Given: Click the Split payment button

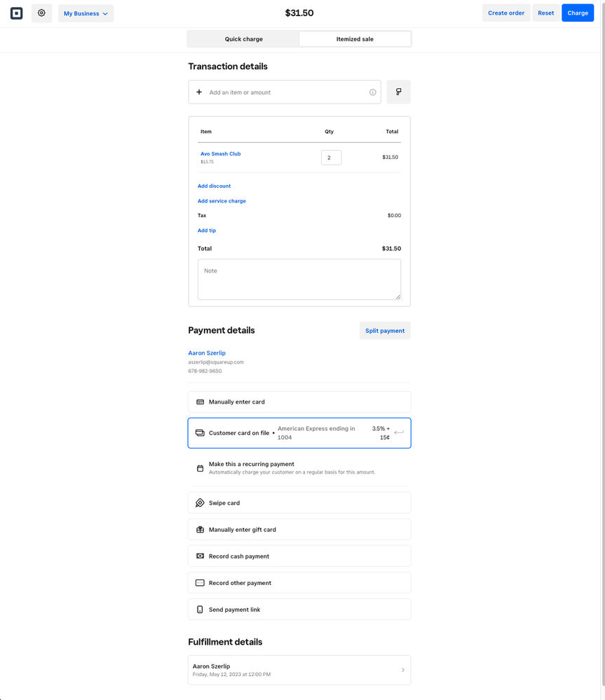Looking at the screenshot, I should click(x=384, y=331).
